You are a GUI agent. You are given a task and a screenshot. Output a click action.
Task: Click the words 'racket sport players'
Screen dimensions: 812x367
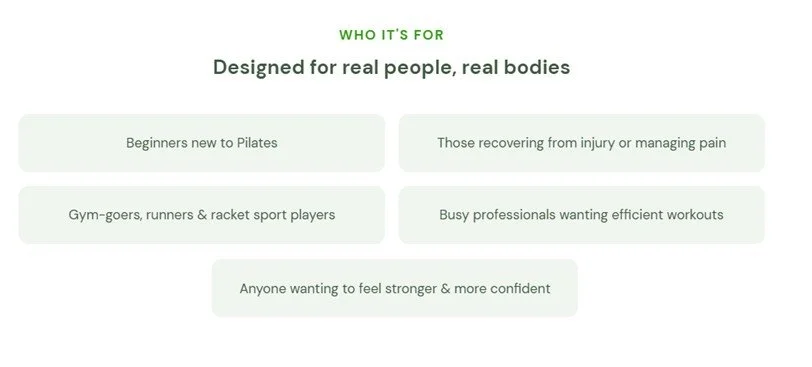pos(273,215)
